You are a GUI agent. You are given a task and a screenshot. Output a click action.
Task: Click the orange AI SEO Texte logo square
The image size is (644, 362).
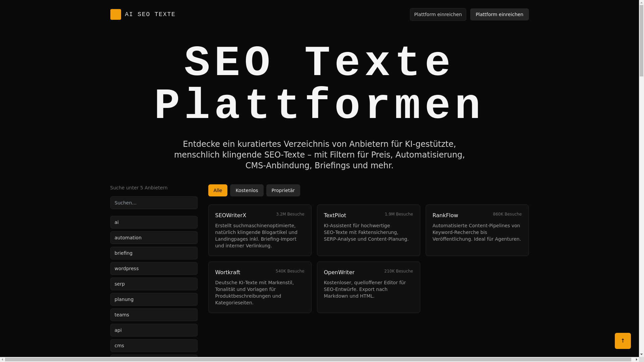(115, 14)
